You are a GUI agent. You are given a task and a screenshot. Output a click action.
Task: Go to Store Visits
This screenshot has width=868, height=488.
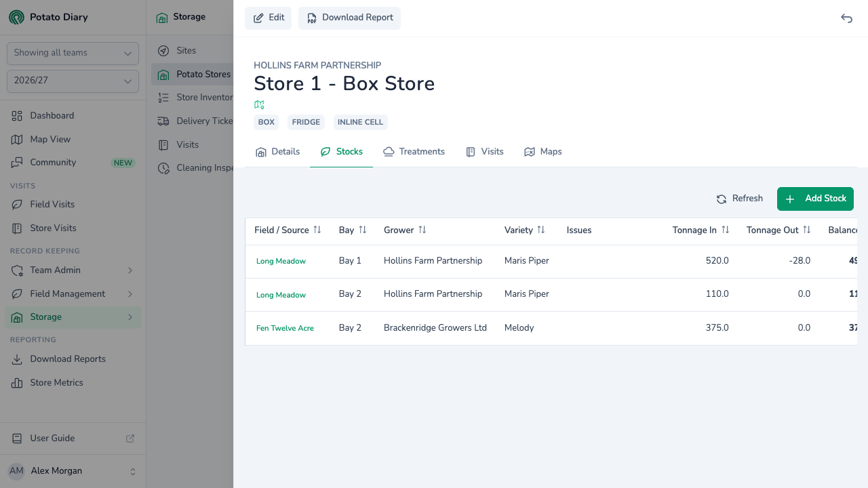[73, 228]
